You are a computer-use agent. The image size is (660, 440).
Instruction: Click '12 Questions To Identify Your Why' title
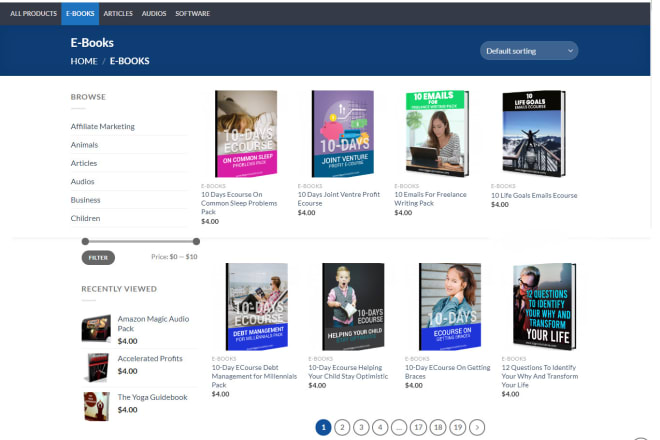[540, 376]
